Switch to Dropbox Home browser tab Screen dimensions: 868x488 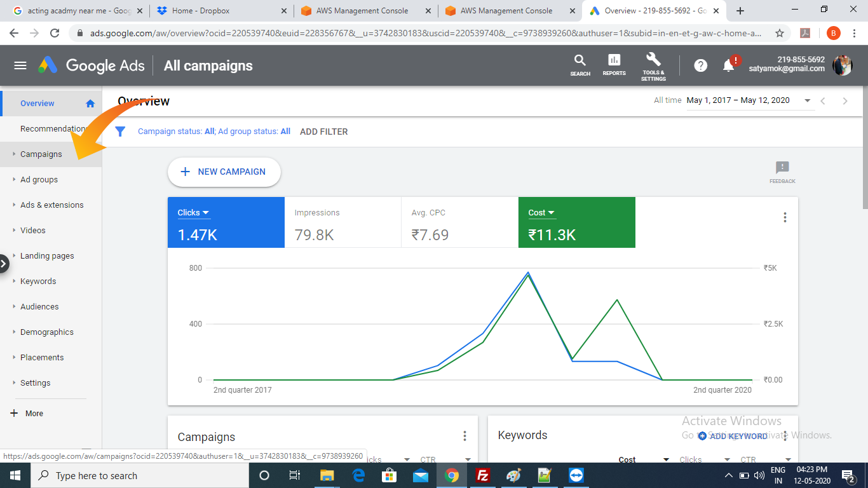[221, 11]
